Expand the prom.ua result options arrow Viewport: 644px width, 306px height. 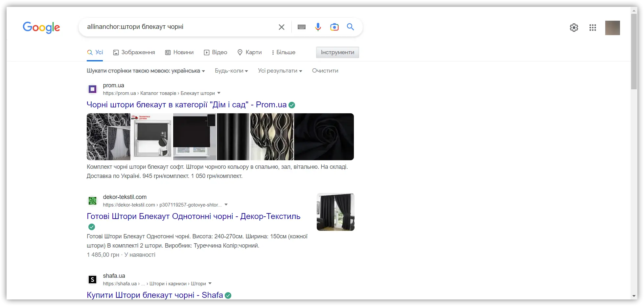tap(219, 93)
